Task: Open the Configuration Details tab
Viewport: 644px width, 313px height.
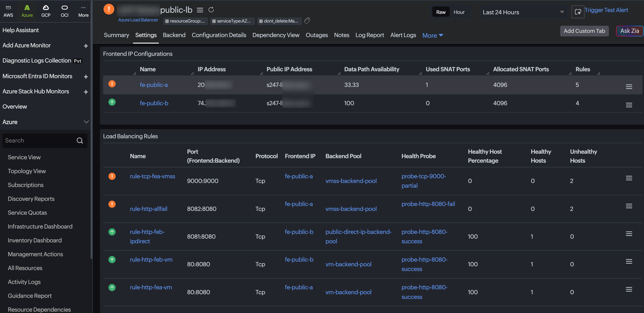Action: (219, 35)
